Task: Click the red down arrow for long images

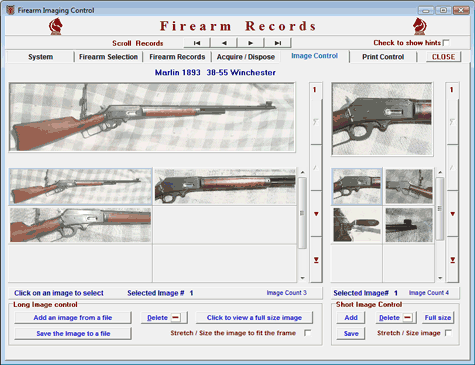Action: [x=316, y=214]
